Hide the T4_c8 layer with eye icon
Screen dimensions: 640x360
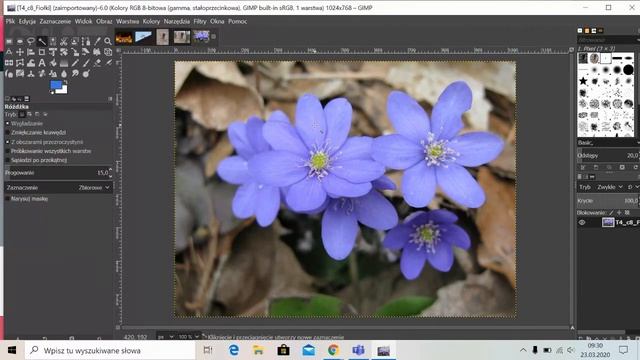point(582,222)
